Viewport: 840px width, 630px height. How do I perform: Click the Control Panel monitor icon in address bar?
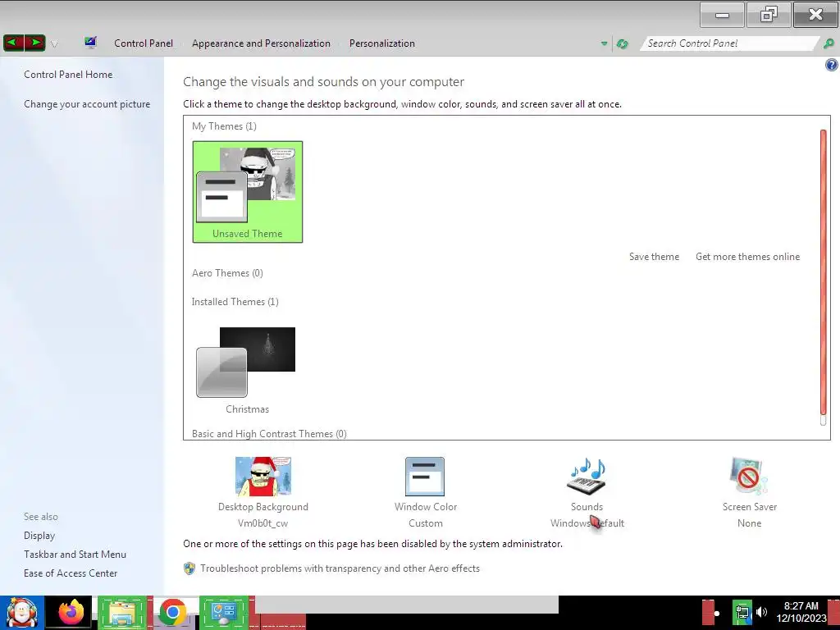(90, 43)
